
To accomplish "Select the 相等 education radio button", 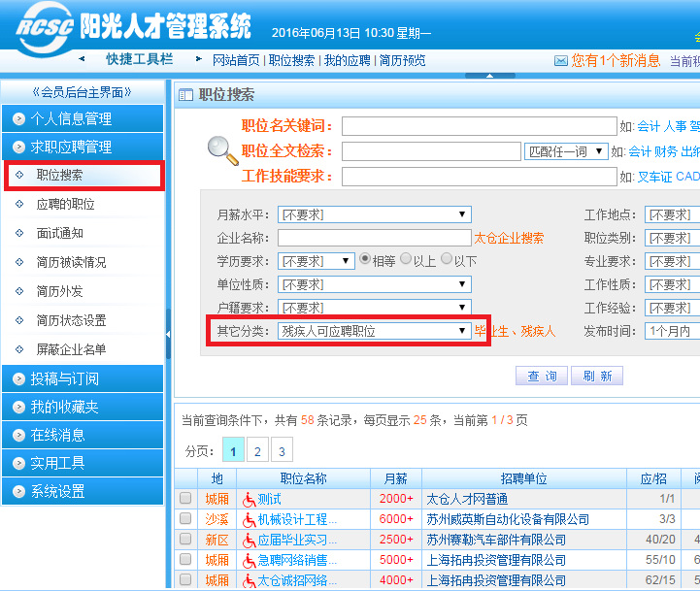I will coord(366,260).
